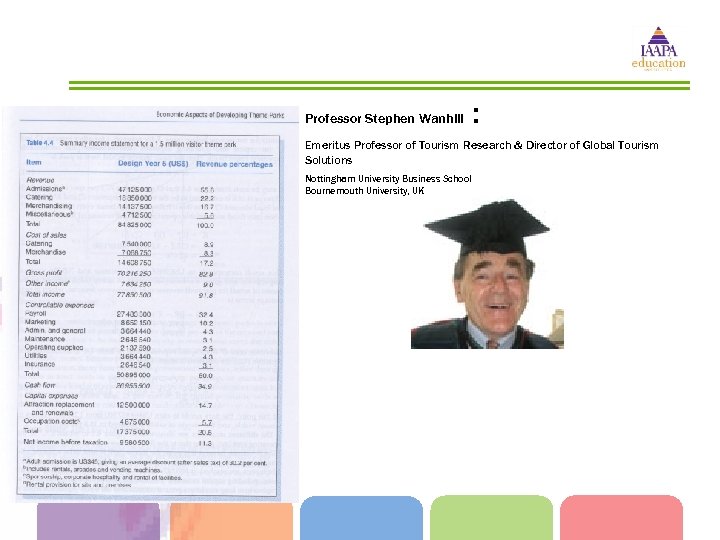Image resolution: width=720 pixels, height=540 pixels.
Task: Click the 'Total income' row label
Action: click(45, 294)
